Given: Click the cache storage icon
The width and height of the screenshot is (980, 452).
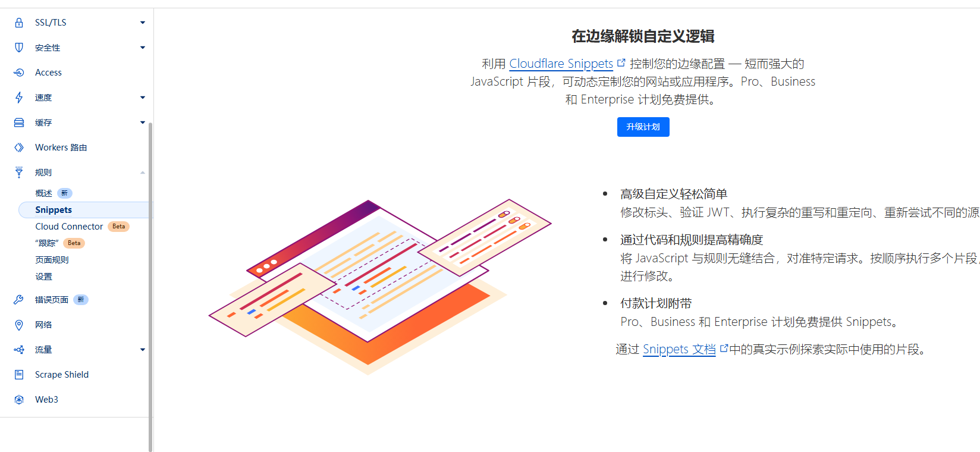Looking at the screenshot, I should pos(19,123).
